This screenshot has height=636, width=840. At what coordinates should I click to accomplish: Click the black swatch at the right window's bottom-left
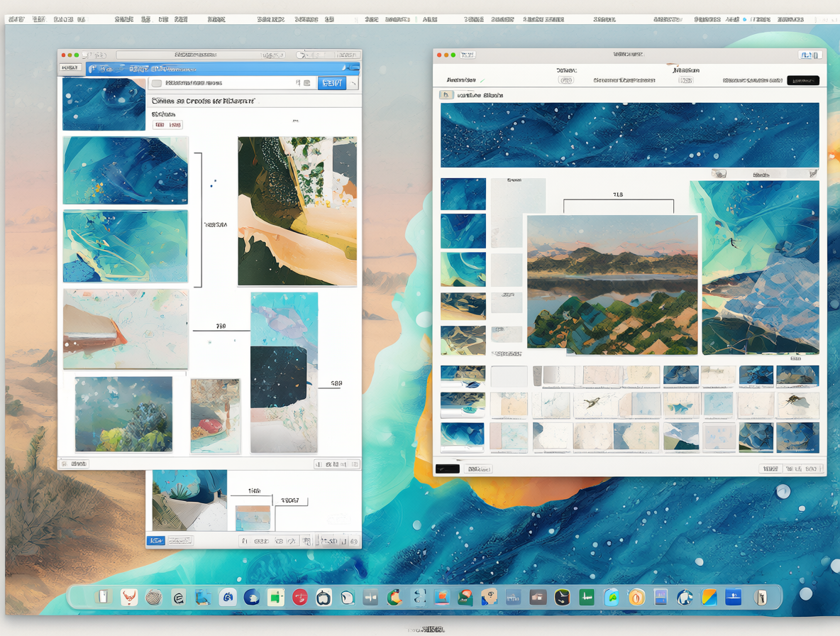coord(448,468)
